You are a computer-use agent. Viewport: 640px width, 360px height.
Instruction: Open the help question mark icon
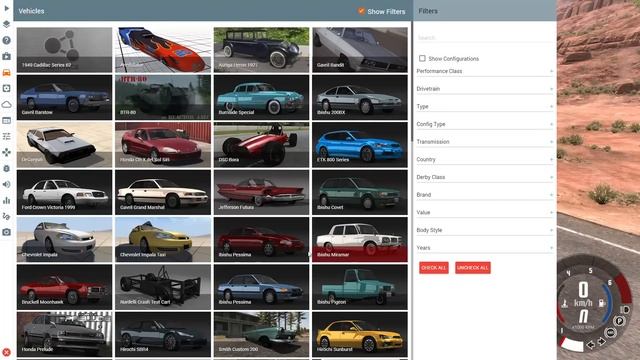click(7, 40)
